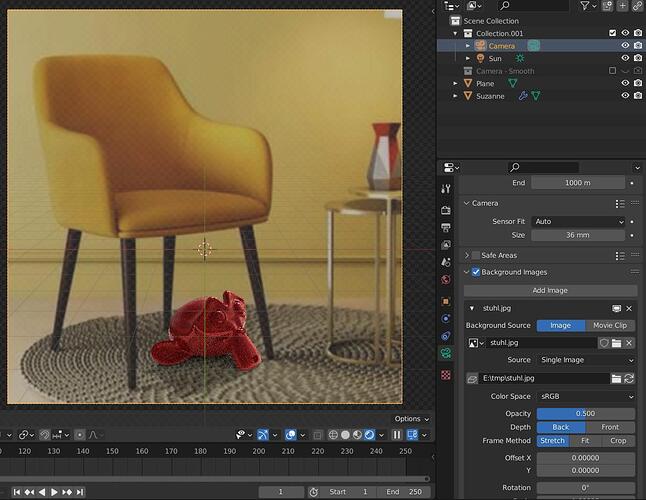Open the Options dropdown in viewport
The width and height of the screenshot is (646, 500).
click(x=412, y=419)
